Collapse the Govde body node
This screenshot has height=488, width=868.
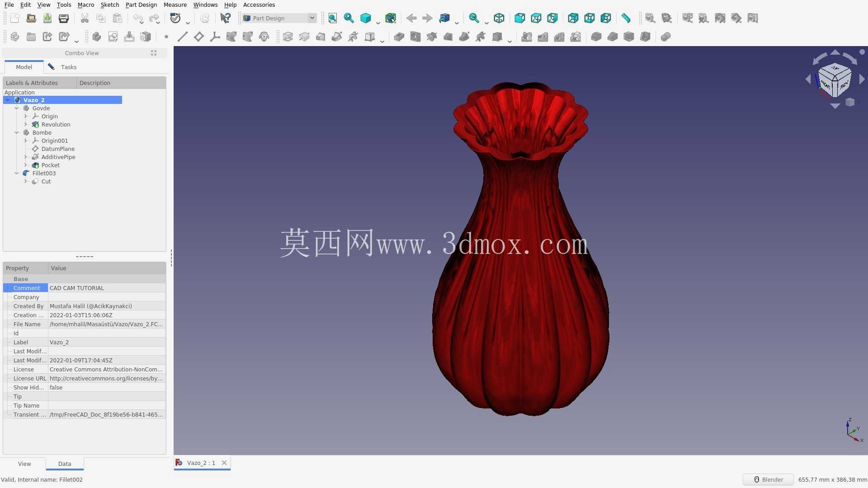17,108
